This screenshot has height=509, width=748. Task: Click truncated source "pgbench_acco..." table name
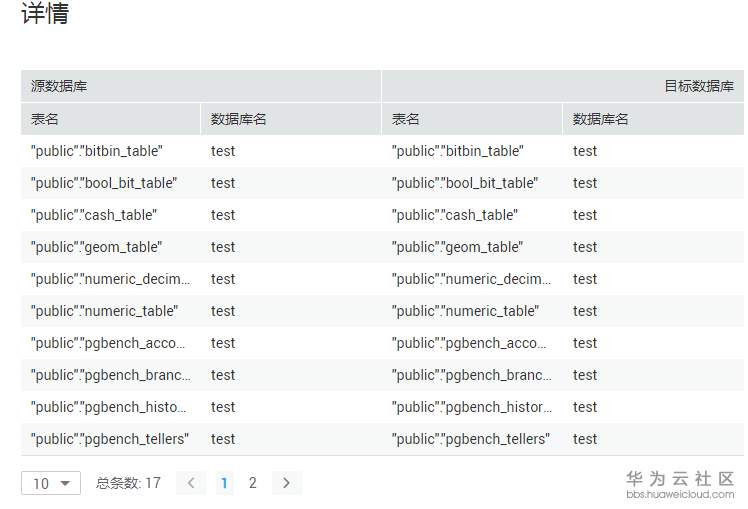click(110, 343)
